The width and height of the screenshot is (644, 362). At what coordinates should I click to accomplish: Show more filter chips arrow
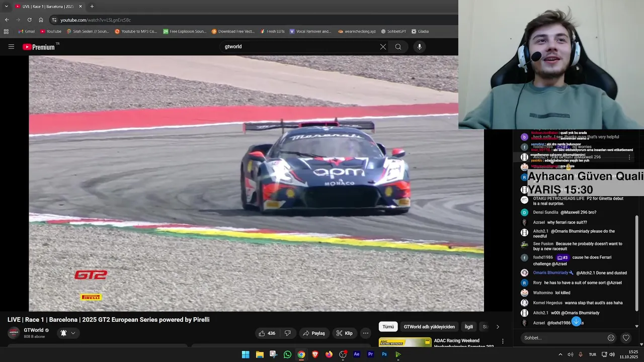(x=498, y=327)
